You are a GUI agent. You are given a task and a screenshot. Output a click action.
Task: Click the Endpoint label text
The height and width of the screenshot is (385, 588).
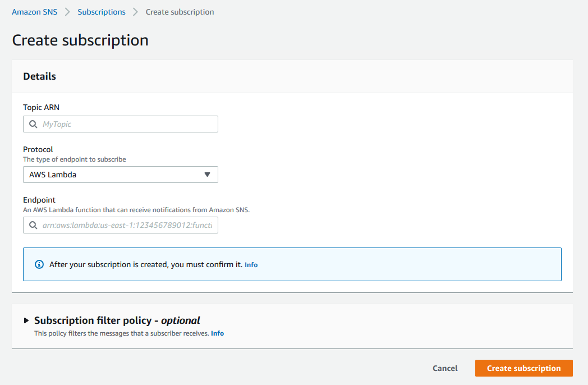click(x=39, y=200)
